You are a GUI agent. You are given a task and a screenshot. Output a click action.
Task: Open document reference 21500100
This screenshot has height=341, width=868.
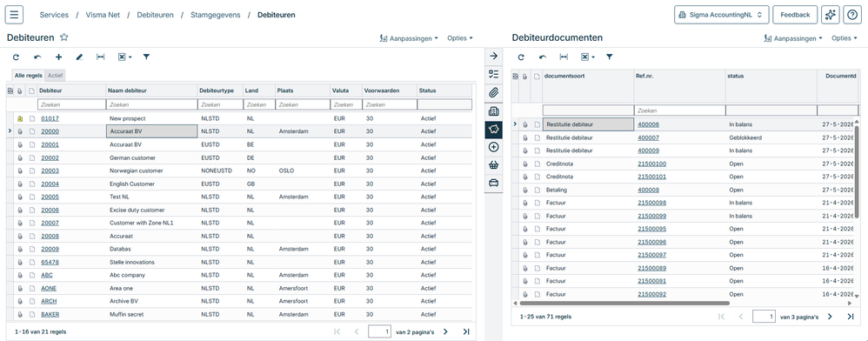(x=652, y=164)
